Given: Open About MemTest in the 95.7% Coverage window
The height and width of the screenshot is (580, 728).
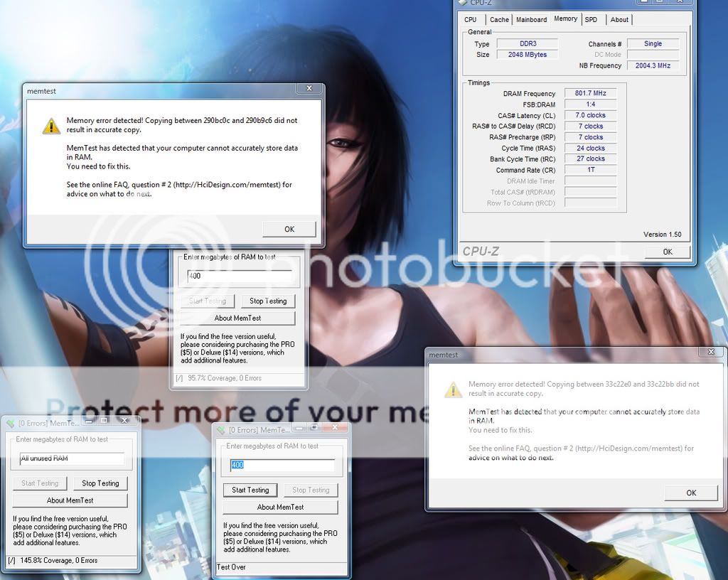Looking at the screenshot, I should click(x=237, y=318).
